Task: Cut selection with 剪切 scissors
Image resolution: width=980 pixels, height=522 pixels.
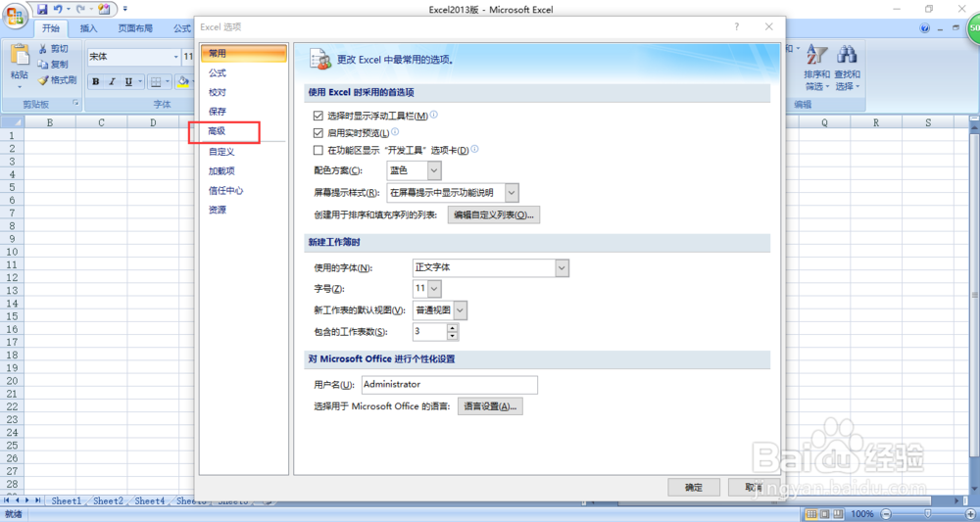Action: pyautogui.click(x=53, y=49)
